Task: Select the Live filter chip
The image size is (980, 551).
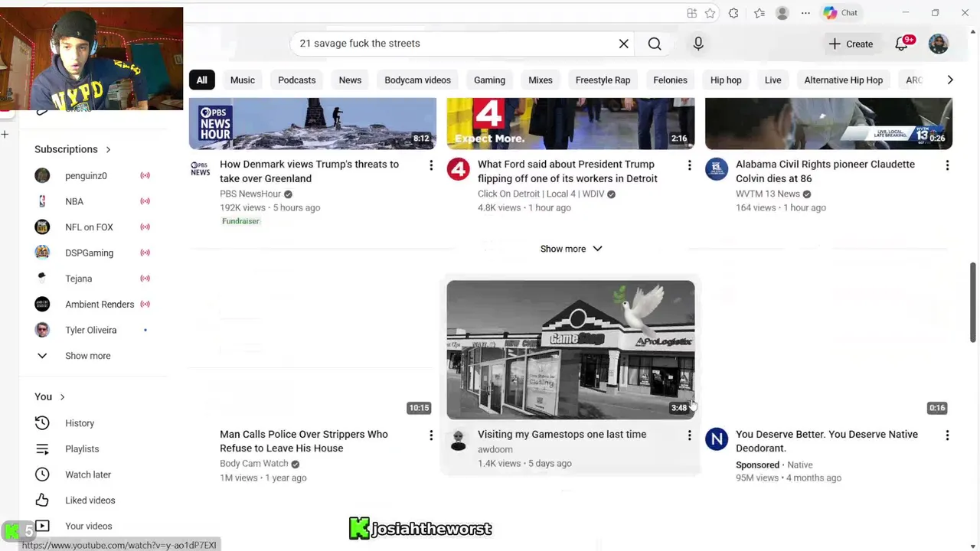Action: (x=773, y=80)
